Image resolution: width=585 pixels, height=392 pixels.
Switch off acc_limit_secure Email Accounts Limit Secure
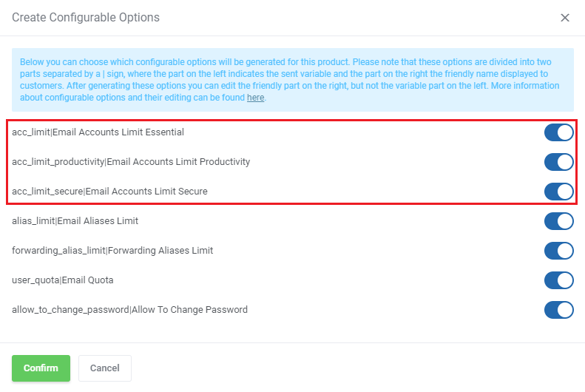[x=558, y=192]
